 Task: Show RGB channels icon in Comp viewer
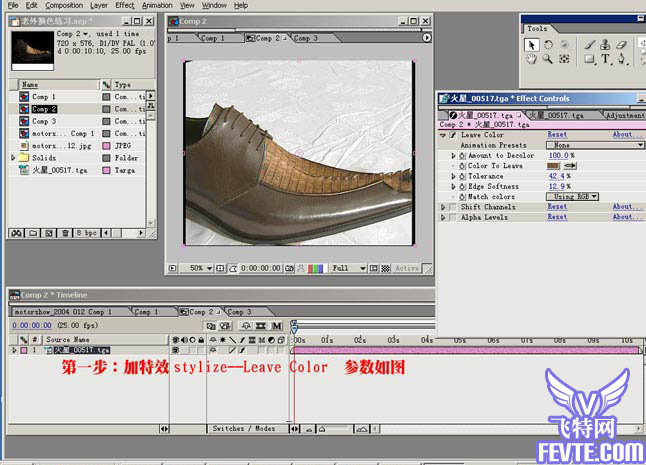click(x=315, y=269)
